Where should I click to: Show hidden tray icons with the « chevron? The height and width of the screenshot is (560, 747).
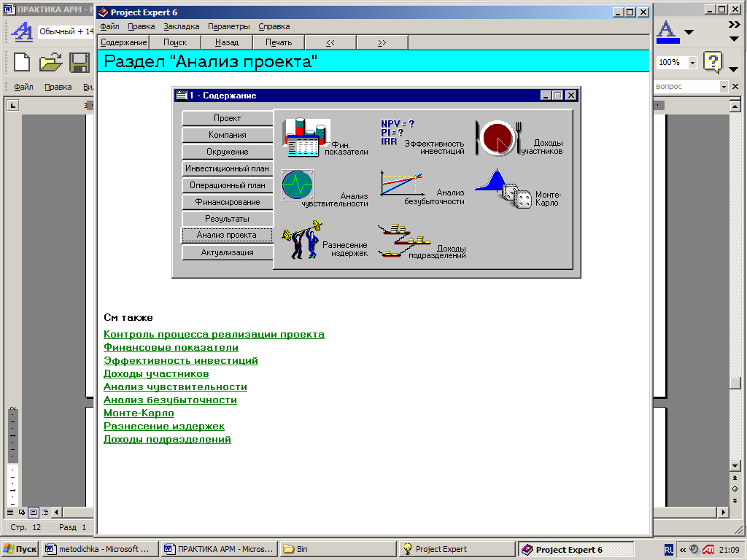click(682, 550)
